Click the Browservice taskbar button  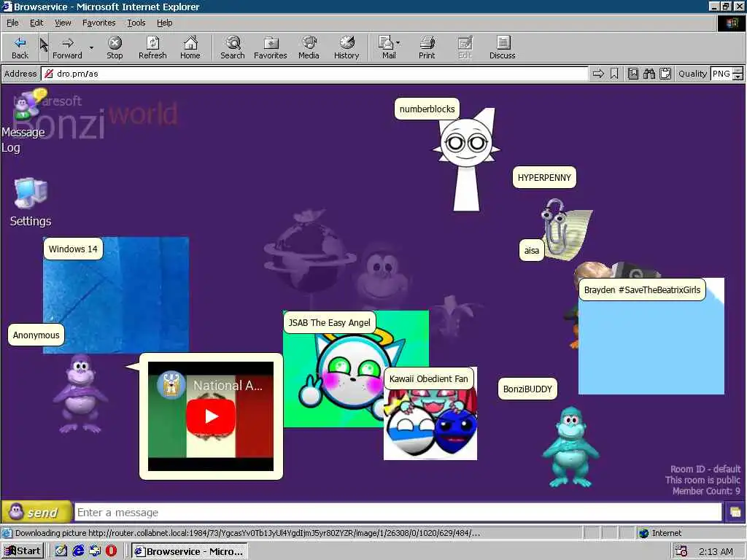[x=190, y=551]
